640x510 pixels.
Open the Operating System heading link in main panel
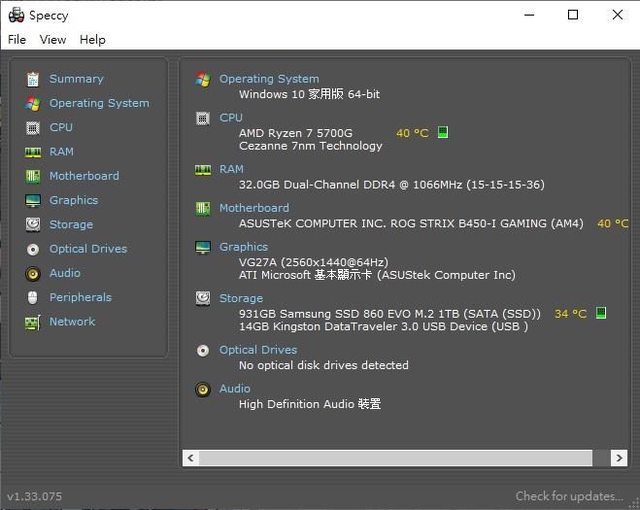click(269, 79)
